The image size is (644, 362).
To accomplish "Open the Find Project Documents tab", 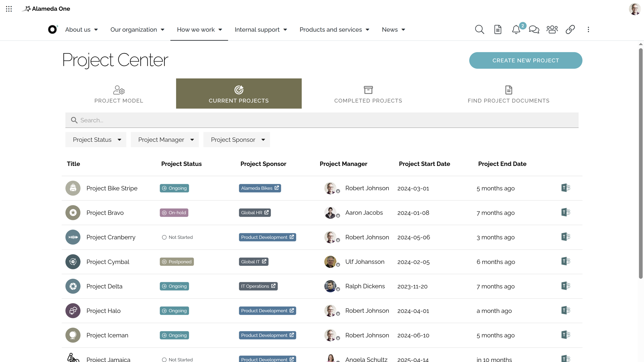I will [508, 94].
